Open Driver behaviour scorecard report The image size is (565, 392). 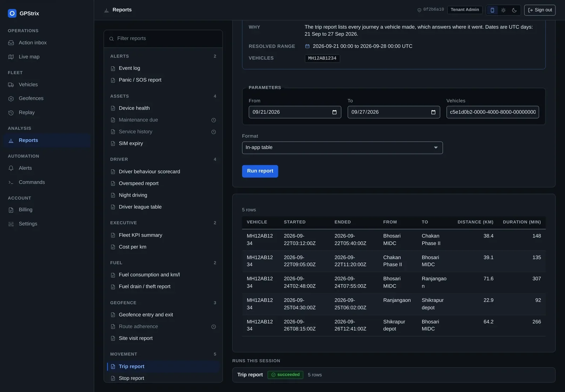pos(149,172)
